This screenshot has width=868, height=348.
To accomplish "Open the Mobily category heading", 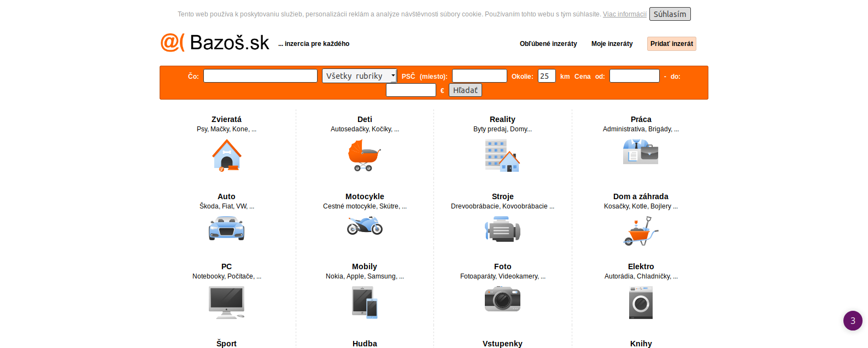I will (365, 266).
